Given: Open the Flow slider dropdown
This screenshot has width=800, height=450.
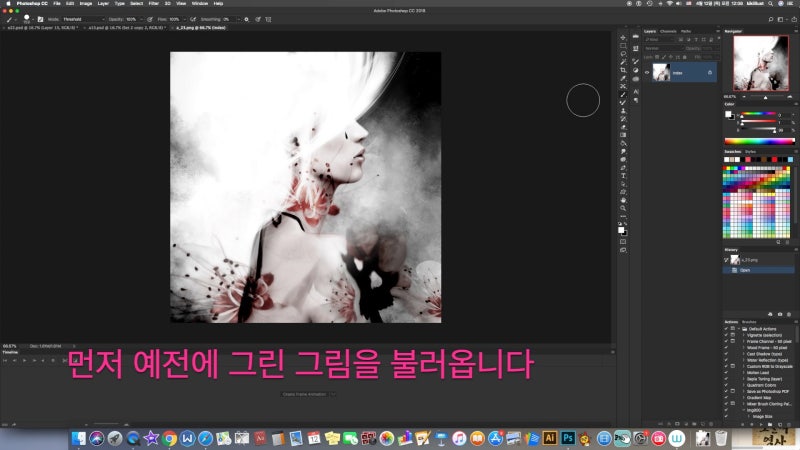Looking at the screenshot, I should tap(185, 19).
